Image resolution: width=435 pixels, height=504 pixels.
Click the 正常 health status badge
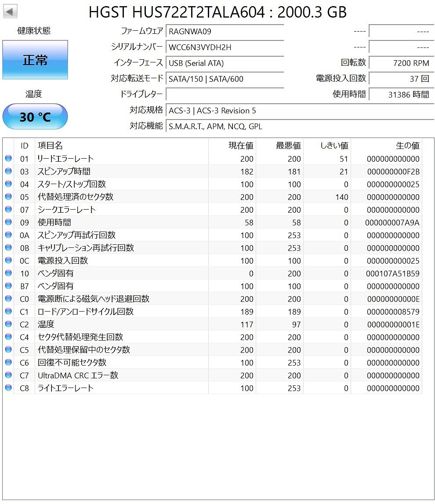click(x=35, y=60)
